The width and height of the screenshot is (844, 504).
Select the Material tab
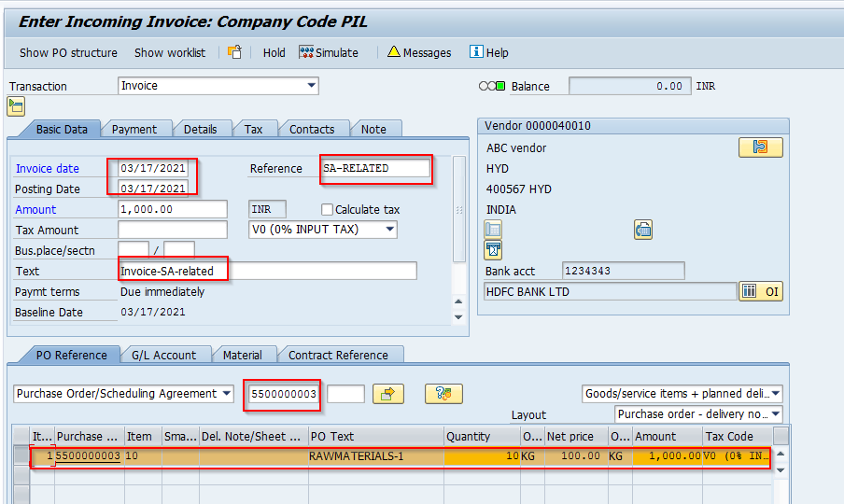pos(242,355)
